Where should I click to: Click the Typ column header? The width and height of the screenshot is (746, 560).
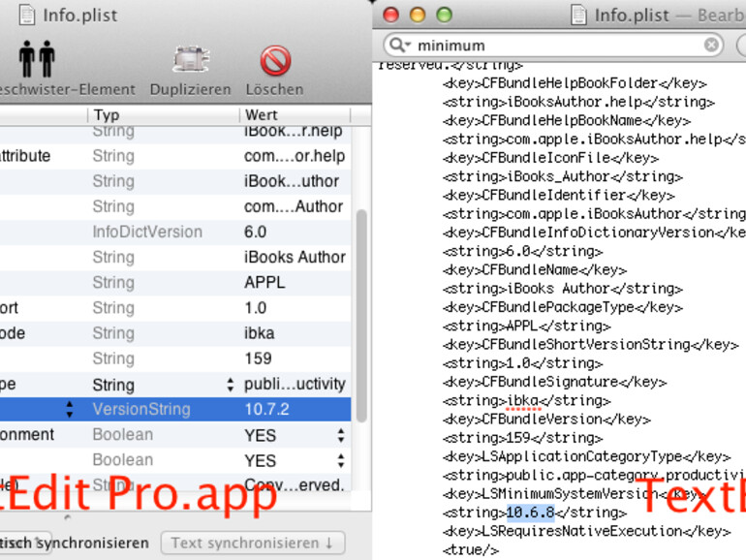pos(163,115)
